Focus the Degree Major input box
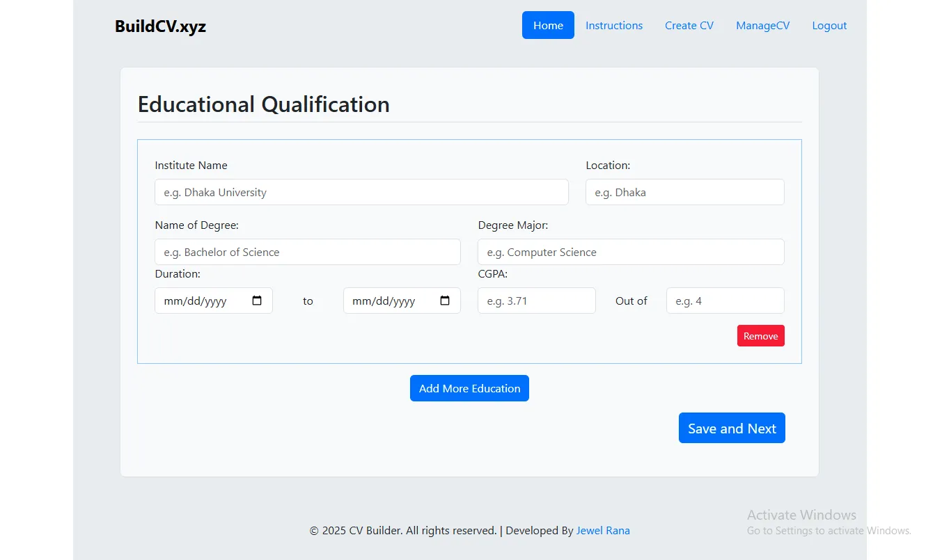 (630, 252)
